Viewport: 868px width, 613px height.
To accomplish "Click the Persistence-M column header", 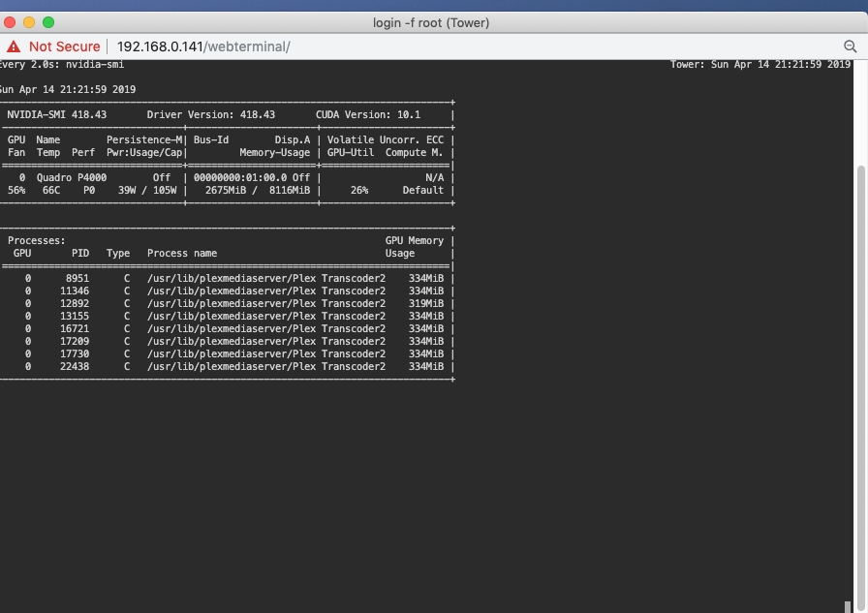I will point(144,140).
